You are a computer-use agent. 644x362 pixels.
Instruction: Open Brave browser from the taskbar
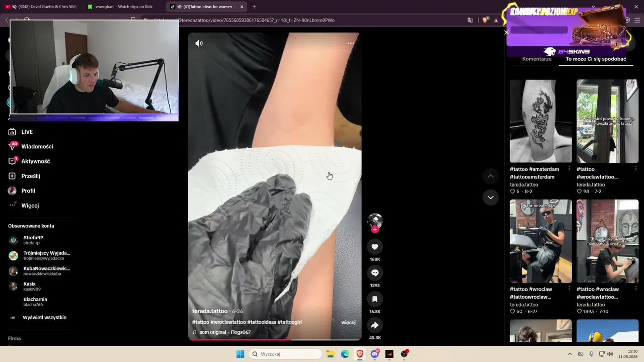coord(360,354)
